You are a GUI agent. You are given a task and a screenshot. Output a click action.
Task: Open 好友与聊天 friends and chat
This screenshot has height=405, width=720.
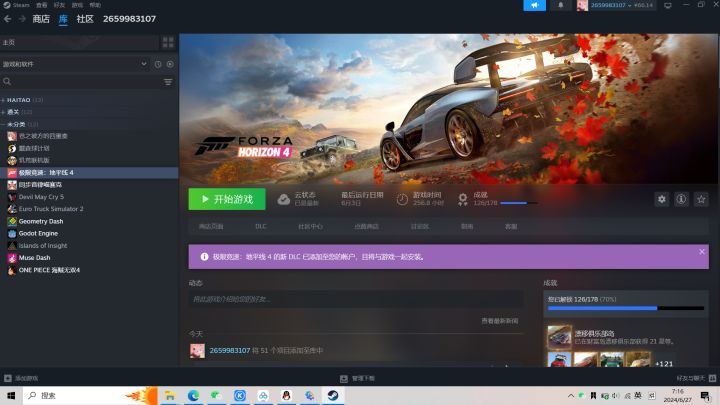pyautogui.click(x=696, y=378)
